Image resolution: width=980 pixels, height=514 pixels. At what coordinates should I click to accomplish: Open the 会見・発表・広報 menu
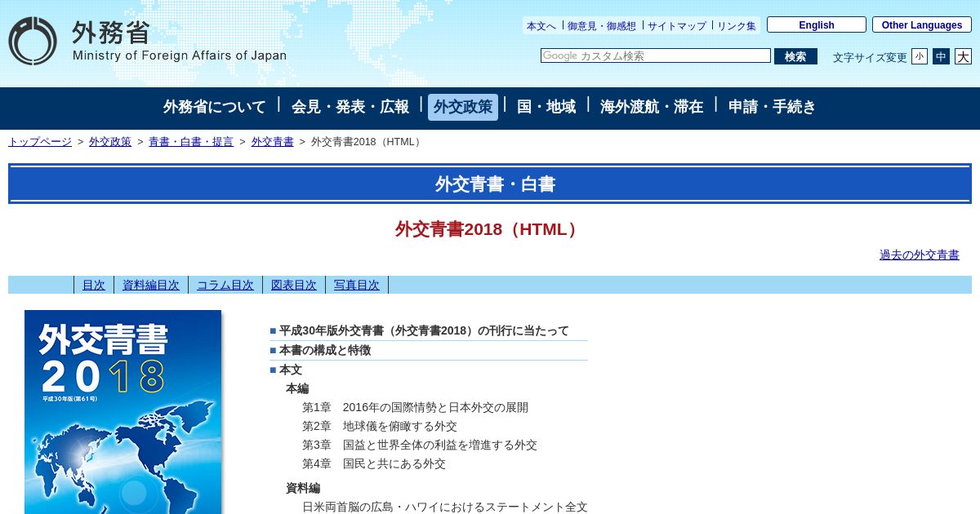pyautogui.click(x=350, y=107)
